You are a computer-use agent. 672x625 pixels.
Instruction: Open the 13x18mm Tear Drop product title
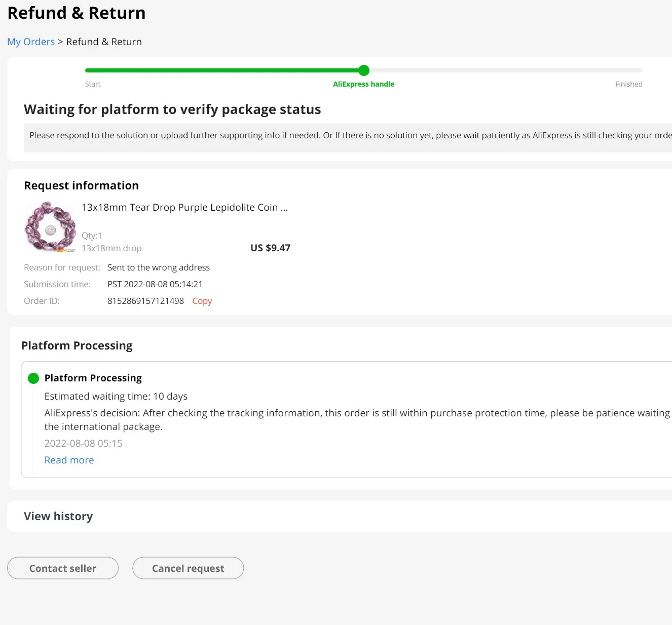click(184, 208)
